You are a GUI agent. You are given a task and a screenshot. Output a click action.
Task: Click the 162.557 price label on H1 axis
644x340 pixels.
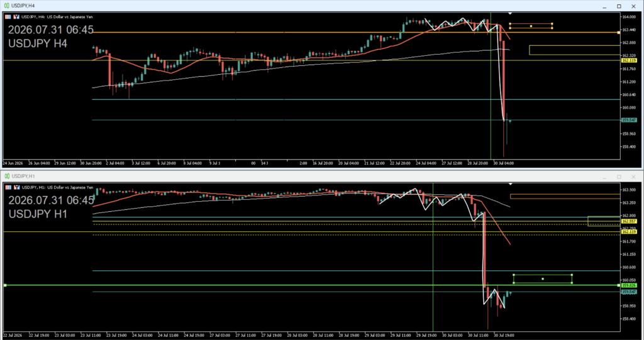629,221
